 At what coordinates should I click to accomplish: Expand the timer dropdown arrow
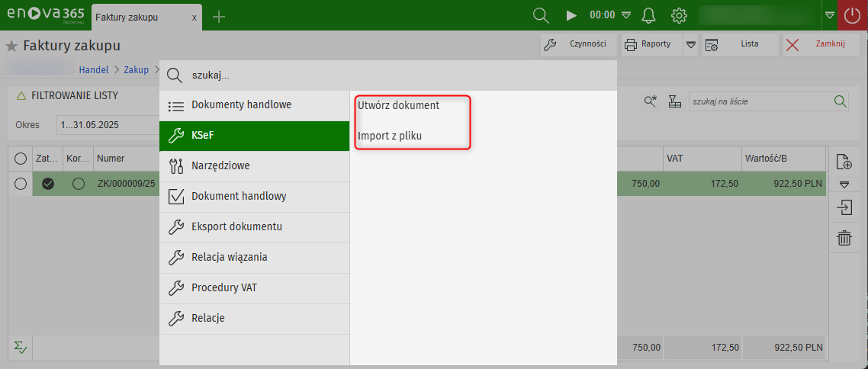626,16
